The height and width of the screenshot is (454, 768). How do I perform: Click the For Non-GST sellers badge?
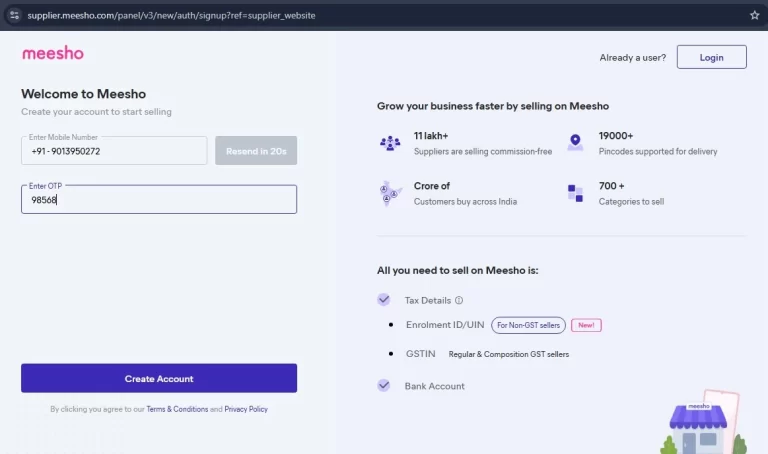click(528, 325)
